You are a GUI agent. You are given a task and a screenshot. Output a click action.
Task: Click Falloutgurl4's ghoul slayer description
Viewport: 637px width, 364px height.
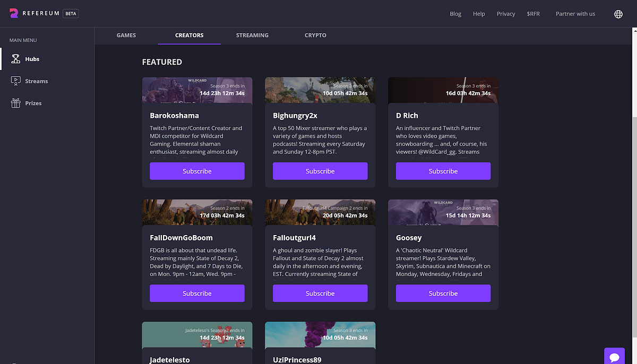coord(320,262)
